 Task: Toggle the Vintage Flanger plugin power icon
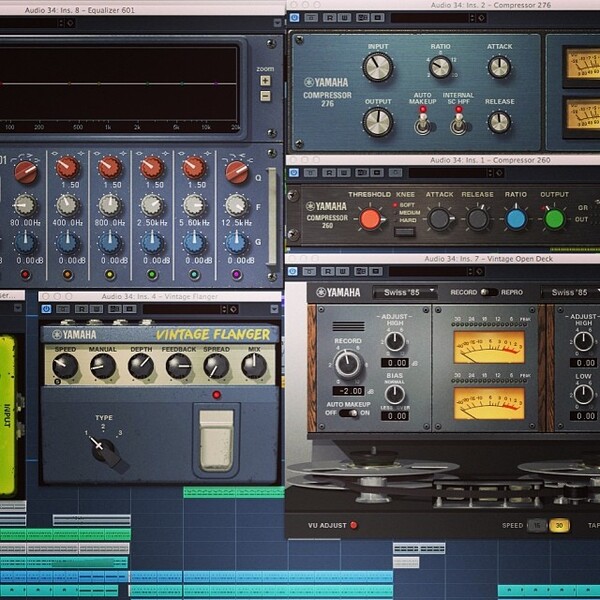coord(46,309)
